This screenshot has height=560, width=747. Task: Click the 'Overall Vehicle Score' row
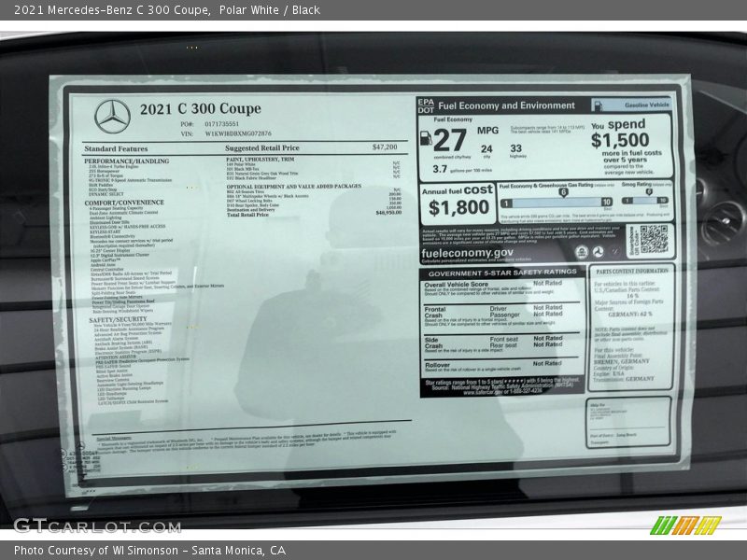501,287
